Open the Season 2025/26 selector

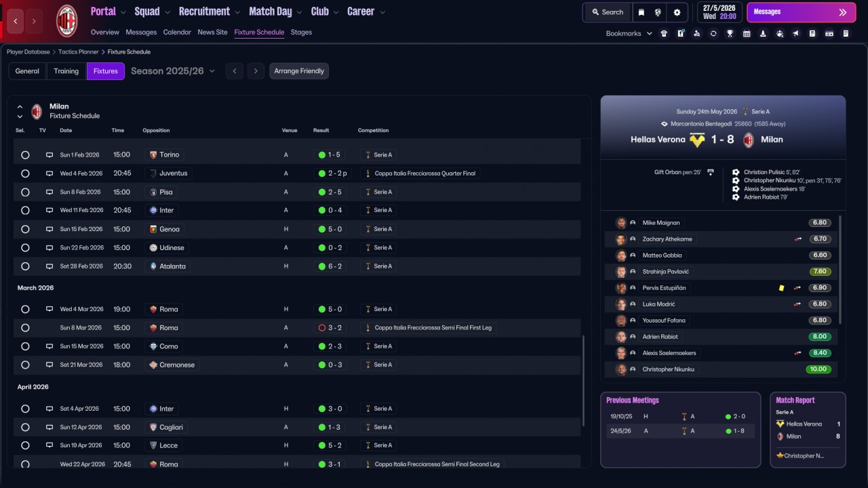[173, 71]
